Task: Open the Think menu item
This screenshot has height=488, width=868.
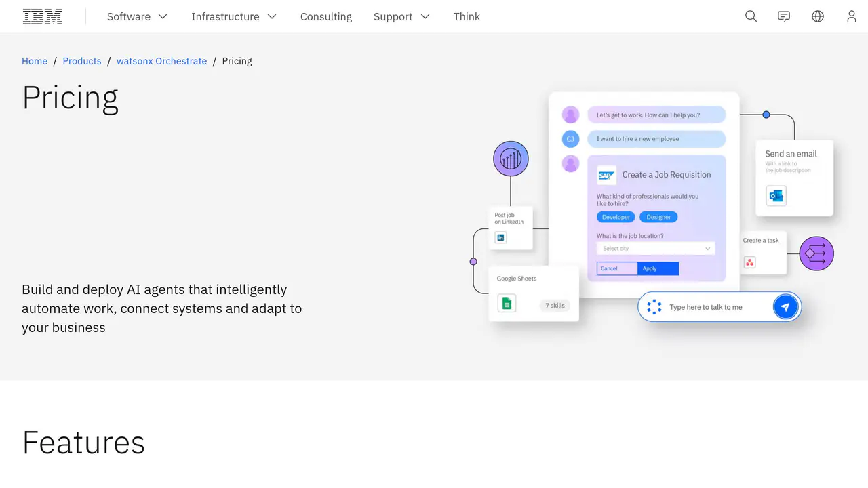Action: [x=467, y=16]
